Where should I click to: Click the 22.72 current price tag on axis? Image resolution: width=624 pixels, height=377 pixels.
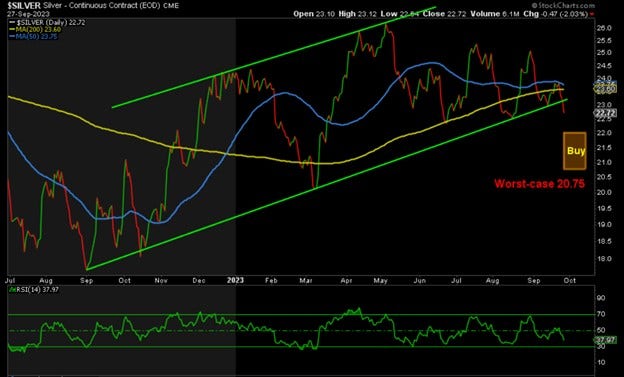tap(605, 113)
